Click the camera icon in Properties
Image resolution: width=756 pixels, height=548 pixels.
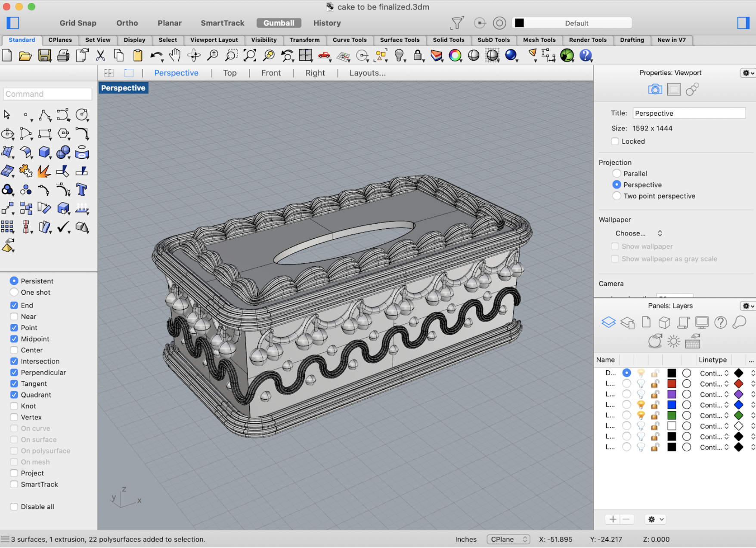tap(655, 89)
